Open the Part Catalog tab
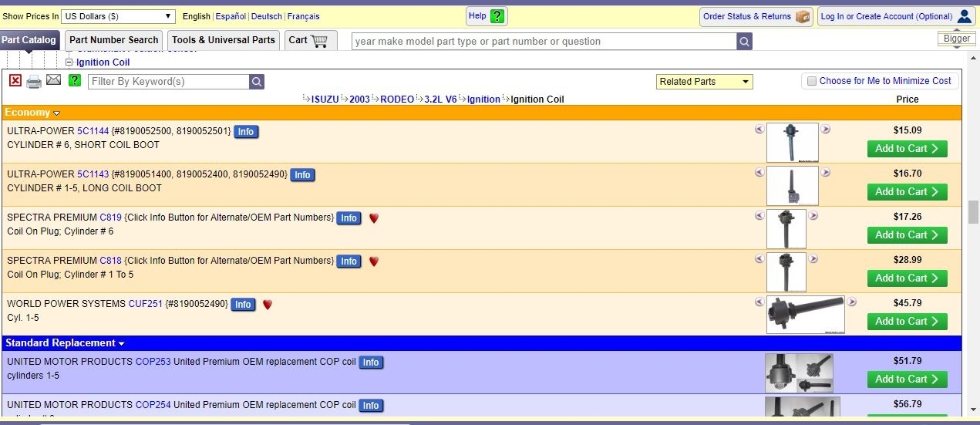The image size is (980, 425). (x=29, y=40)
